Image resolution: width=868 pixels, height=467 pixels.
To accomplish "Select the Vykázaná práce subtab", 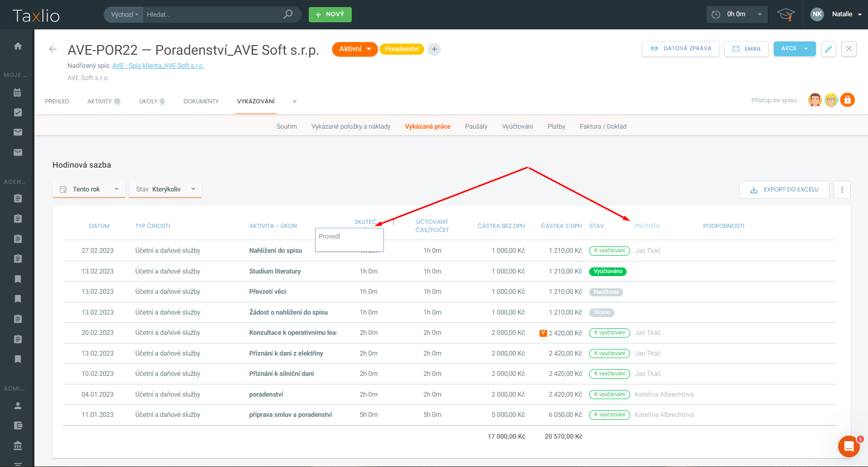I will (x=428, y=127).
